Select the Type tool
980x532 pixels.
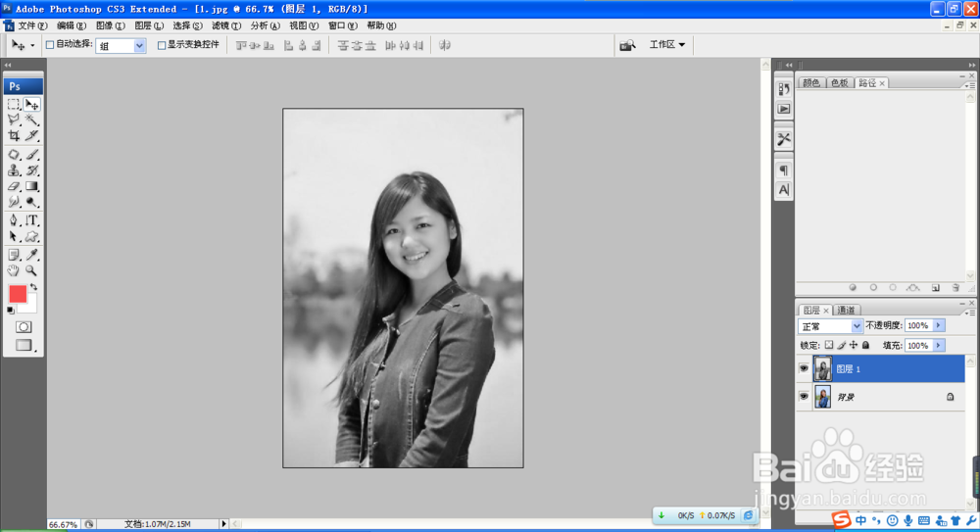(32, 220)
